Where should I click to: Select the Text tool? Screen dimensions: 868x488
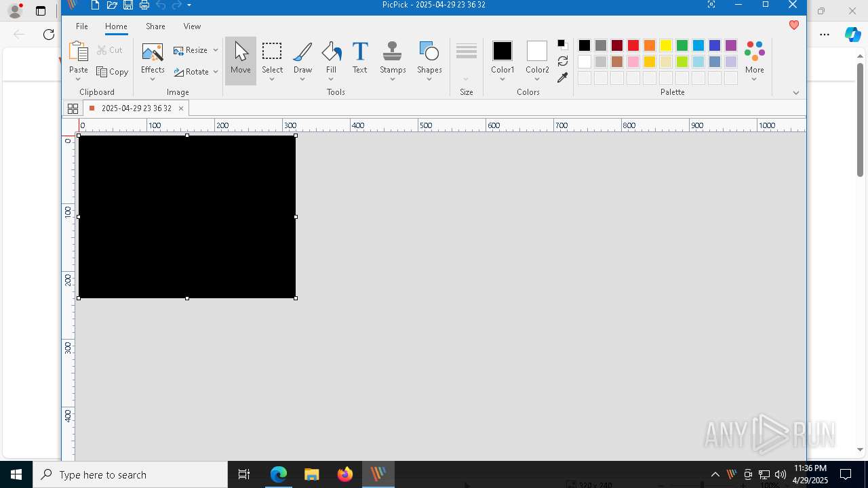(360, 58)
